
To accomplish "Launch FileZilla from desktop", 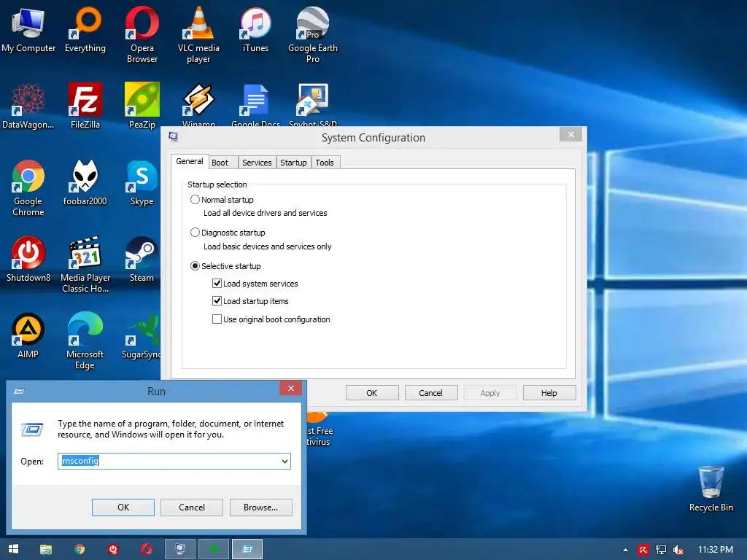I will 85,106.
